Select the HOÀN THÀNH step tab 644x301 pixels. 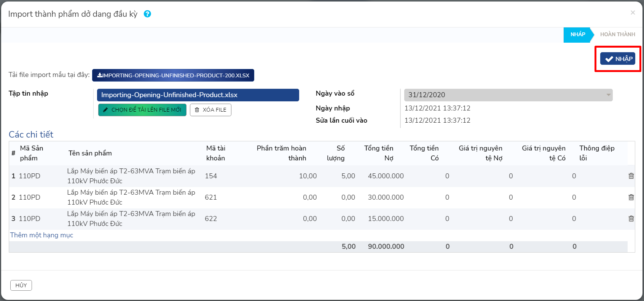(617, 34)
